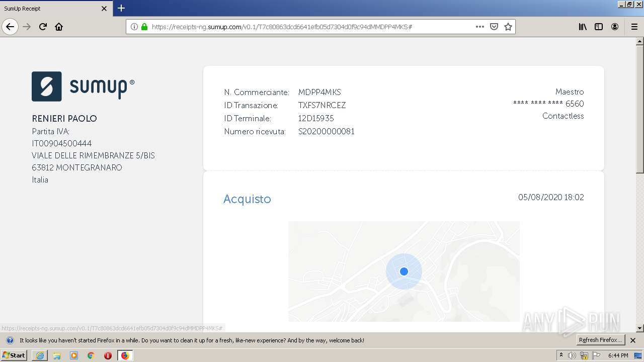Image resolution: width=644 pixels, height=362 pixels.
Task: Launch Chrome from taskbar
Action: [x=91, y=355]
